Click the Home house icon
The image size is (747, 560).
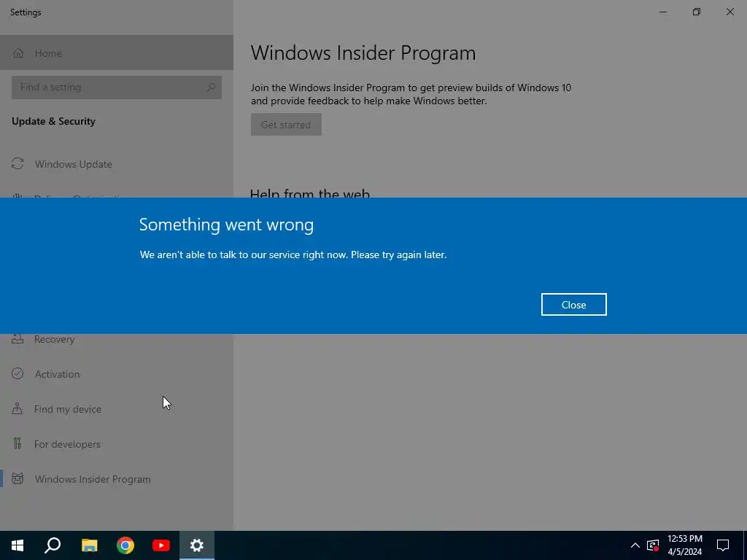tap(18, 52)
